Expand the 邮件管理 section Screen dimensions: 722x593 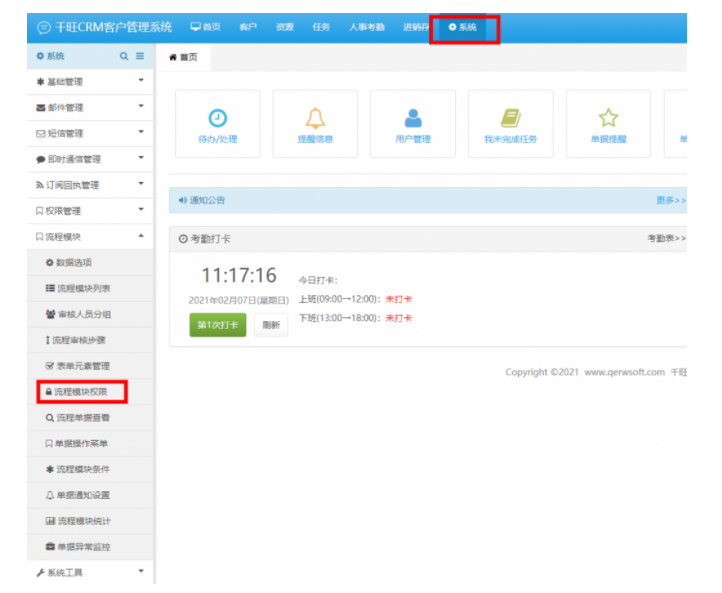click(90, 108)
